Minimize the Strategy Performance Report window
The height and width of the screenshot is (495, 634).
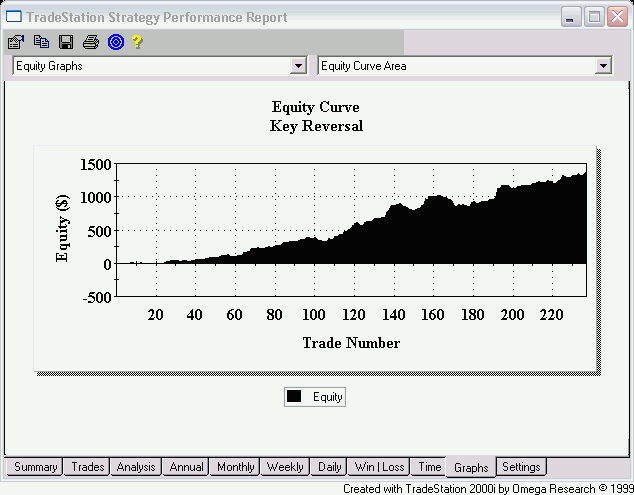click(570, 17)
